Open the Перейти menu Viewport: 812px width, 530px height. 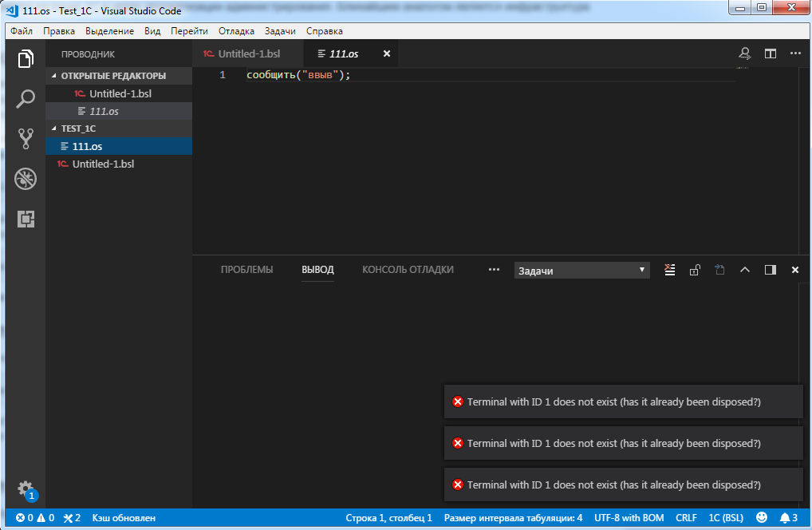[189, 31]
